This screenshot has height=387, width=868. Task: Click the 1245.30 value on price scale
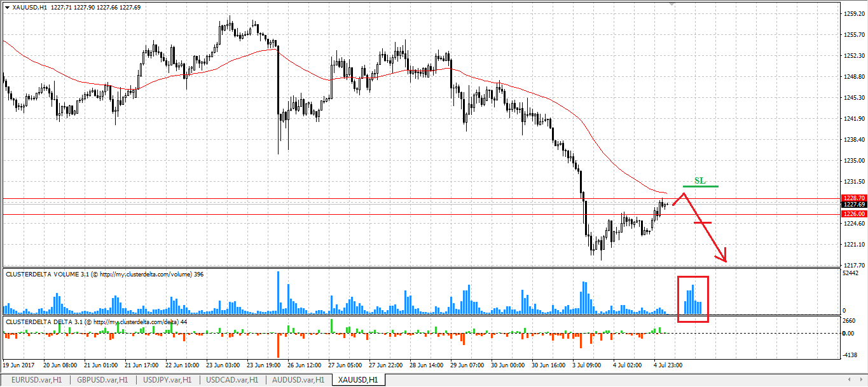coord(854,98)
